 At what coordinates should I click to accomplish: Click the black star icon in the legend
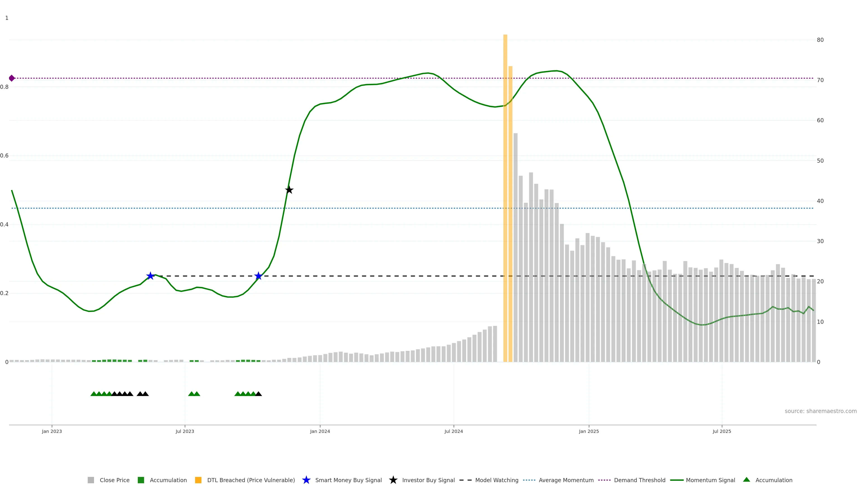(x=393, y=480)
